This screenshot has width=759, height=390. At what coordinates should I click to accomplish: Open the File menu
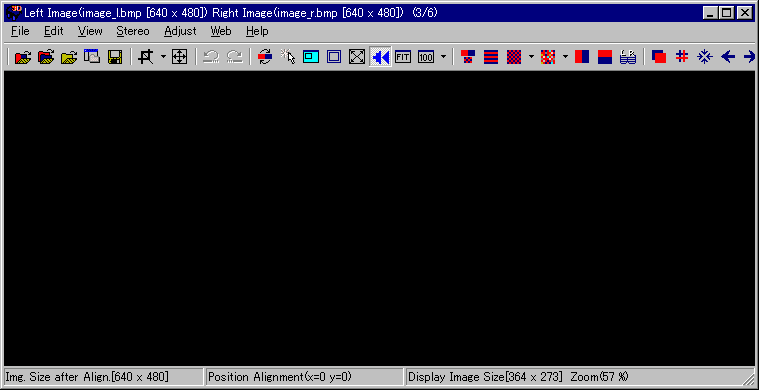coord(20,31)
